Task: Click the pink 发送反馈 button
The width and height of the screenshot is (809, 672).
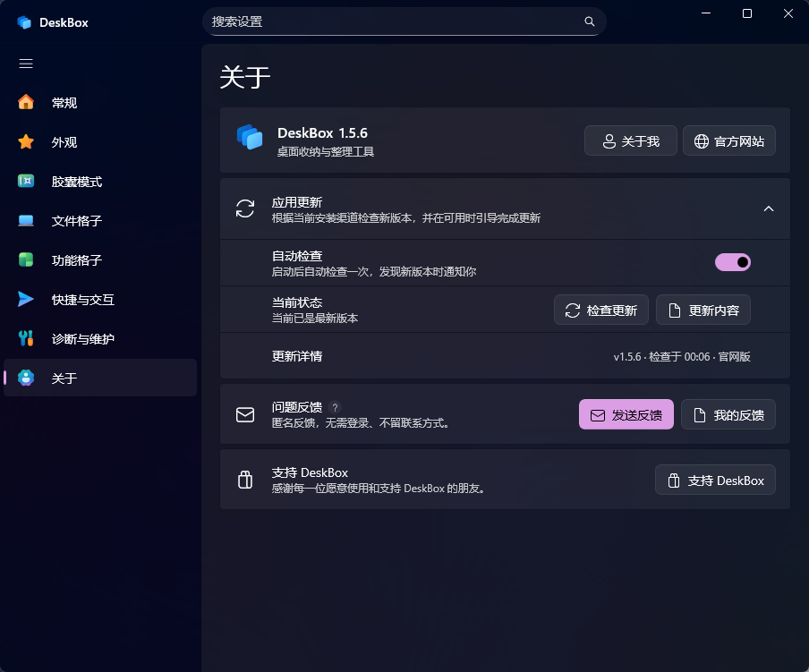Action: 626,414
